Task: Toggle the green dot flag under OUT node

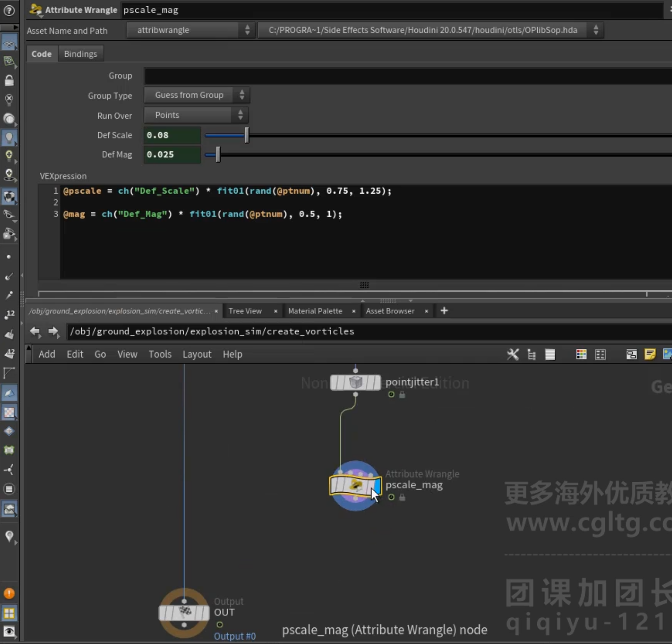Action: [x=219, y=625]
